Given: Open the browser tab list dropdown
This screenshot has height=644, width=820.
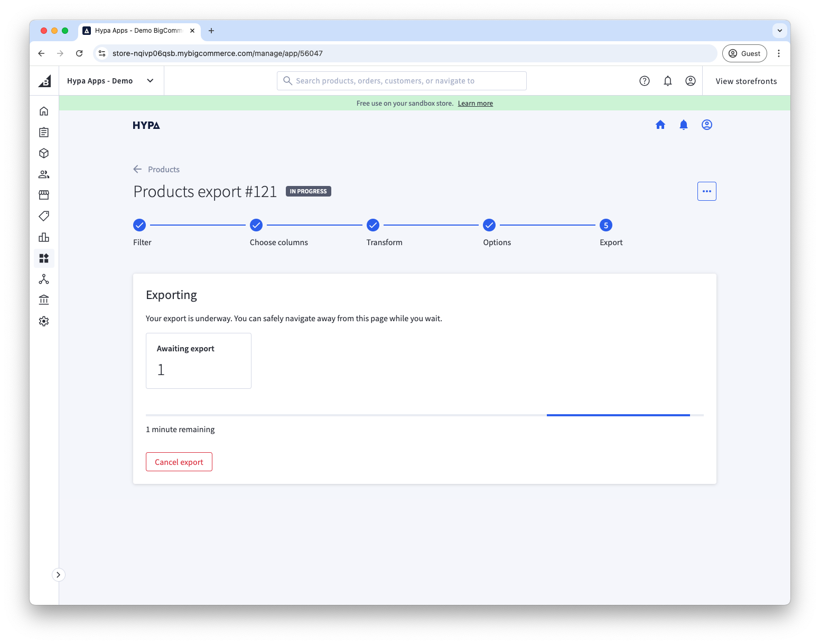Looking at the screenshot, I should 779,31.
